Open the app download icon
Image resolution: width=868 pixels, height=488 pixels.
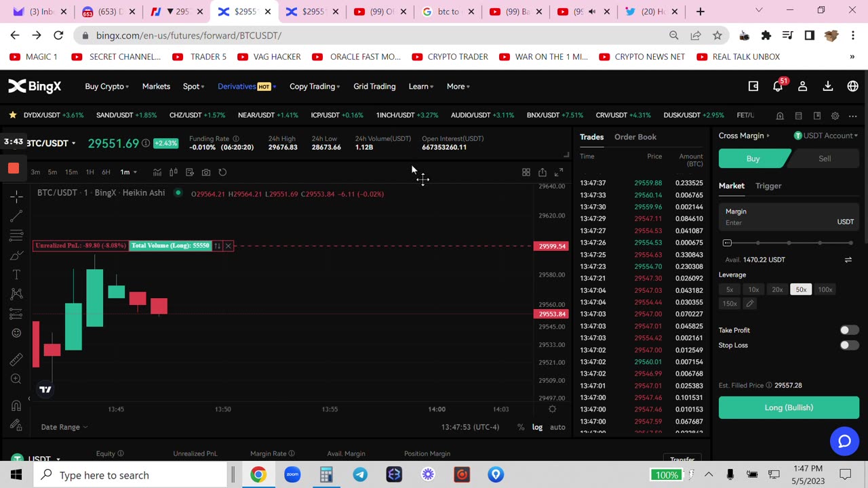tap(828, 86)
